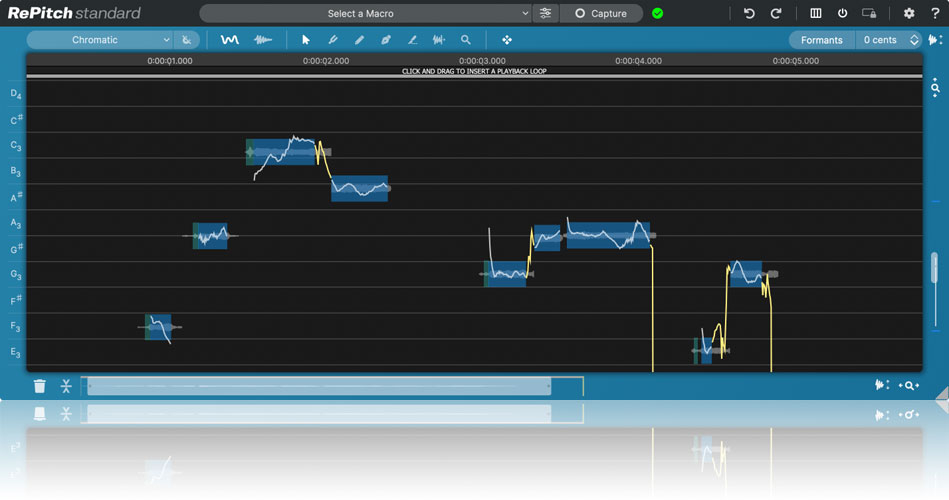The width and height of the screenshot is (949, 500).
Task: Click the Formants button
Action: 821,40
